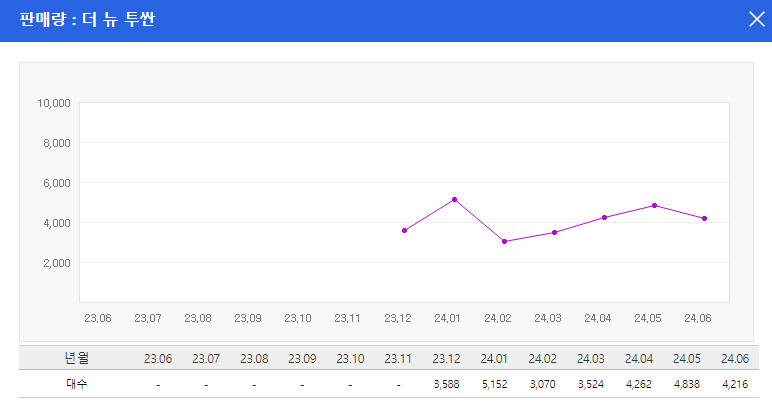Image resolution: width=772 pixels, height=406 pixels.
Task: Select the 3,588 cell in table
Action: point(446,384)
